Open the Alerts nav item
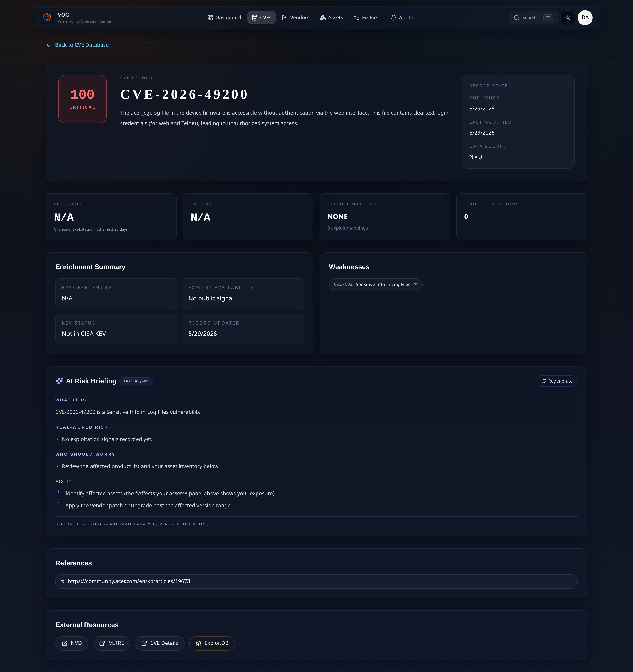Viewport: 633px width, 672px height. (402, 18)
